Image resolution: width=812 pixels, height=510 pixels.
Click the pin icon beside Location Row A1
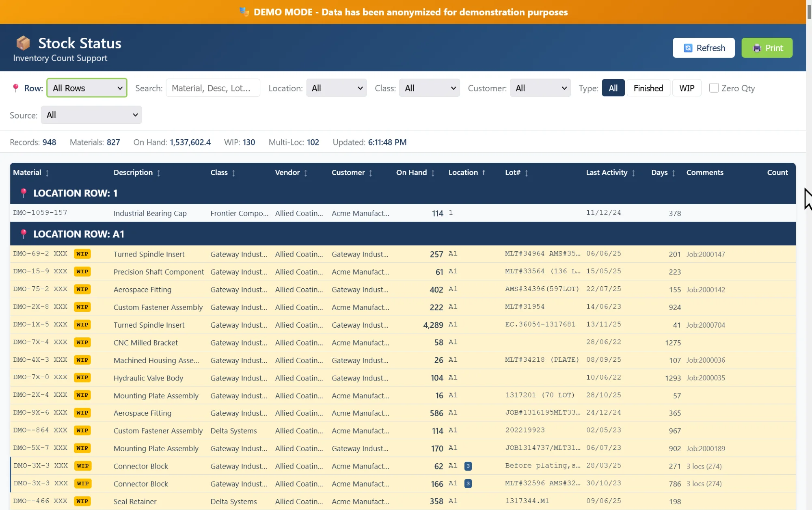coord(24,234)
